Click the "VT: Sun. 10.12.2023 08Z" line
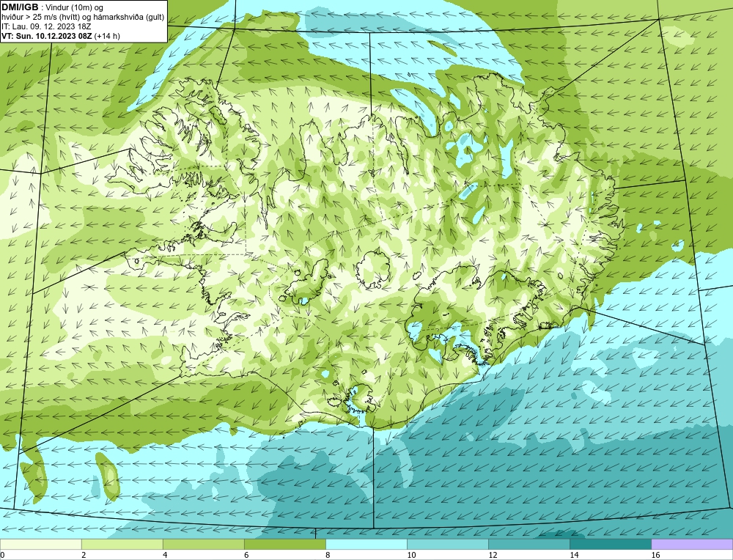Image resolution: width=733 pixels, height=560 pixels. coord(47,36)
